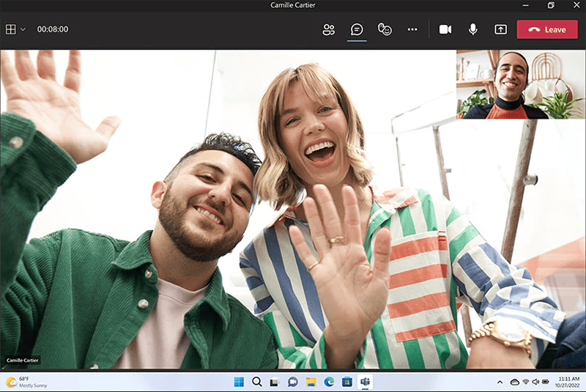
Task: Open More actions ellipsis menu
Action: tap(412, 29)
